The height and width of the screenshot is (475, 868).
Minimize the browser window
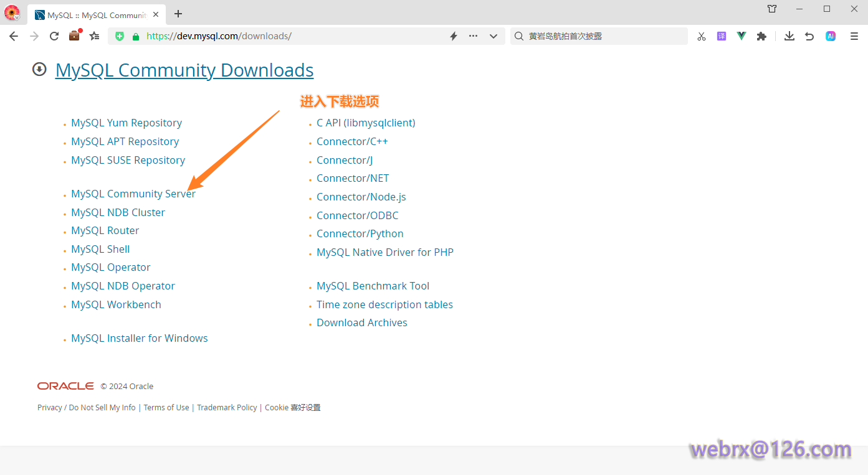click(799, 9)
